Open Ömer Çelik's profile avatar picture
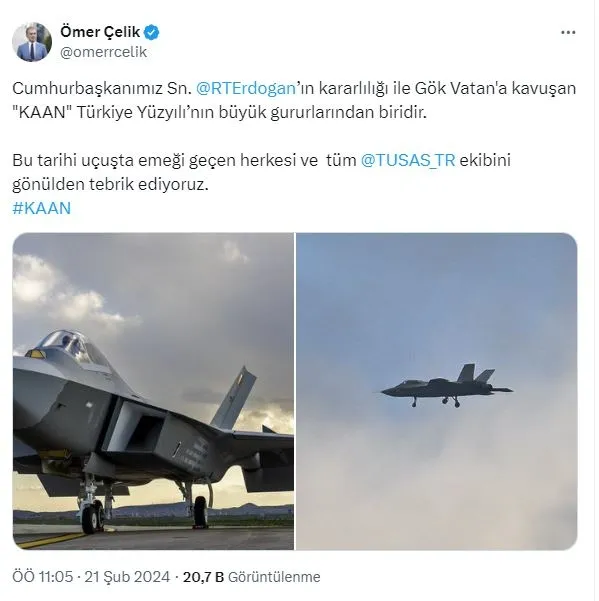 [x=32, y=42]
